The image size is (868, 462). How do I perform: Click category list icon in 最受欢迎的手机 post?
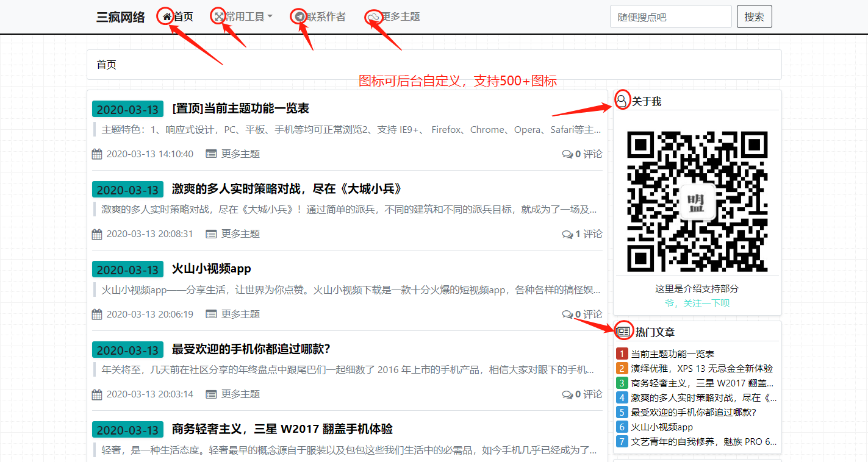(x=211, y=394)
